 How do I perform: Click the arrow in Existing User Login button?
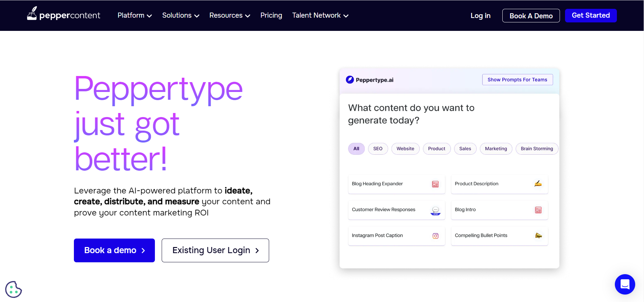pos(257,250)
